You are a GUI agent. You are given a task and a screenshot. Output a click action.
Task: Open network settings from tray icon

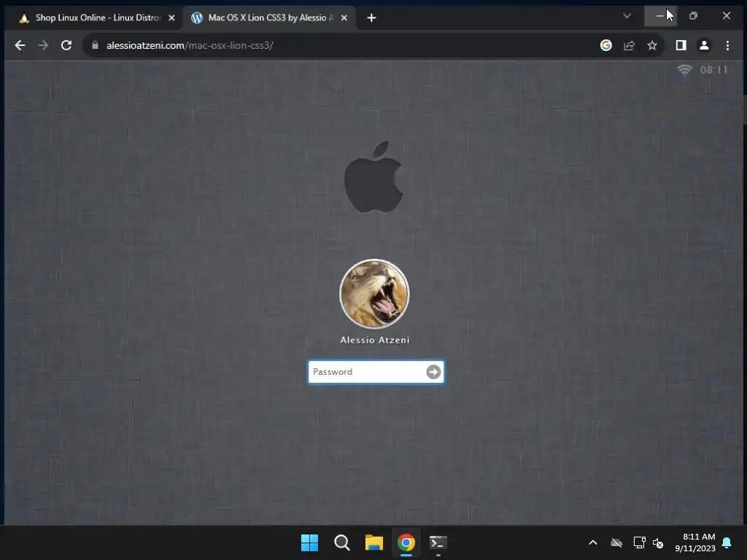(639, 542)
